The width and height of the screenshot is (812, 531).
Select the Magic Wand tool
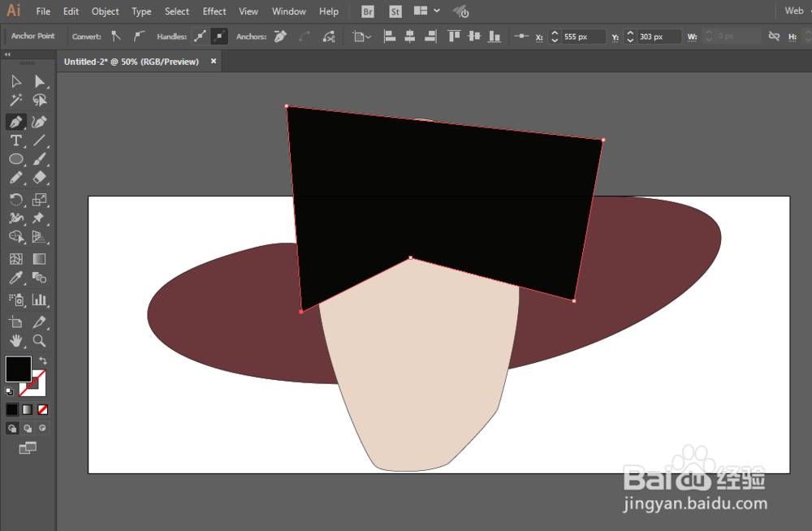15,101
